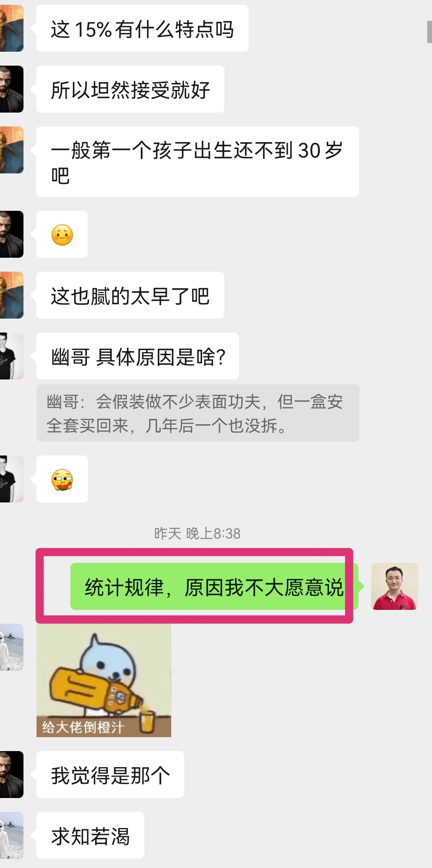Image resolution: width=432 pixels, height=868 pixels.
Task: Tap the '这也腻的太早了吧' bubble
Action: pyautogui.click(x=130, y=295)
